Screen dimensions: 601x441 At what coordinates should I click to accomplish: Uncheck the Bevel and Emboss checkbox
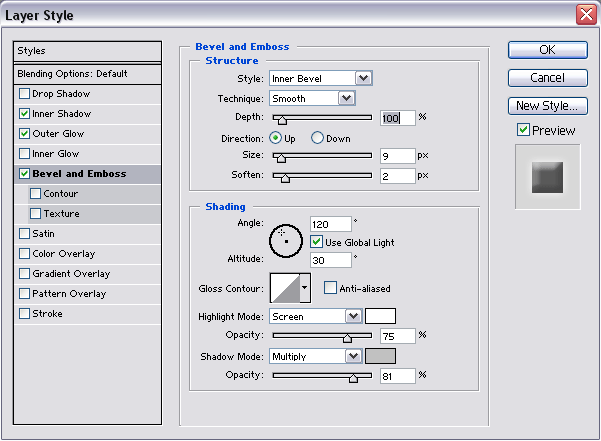(x=24, y=174)
